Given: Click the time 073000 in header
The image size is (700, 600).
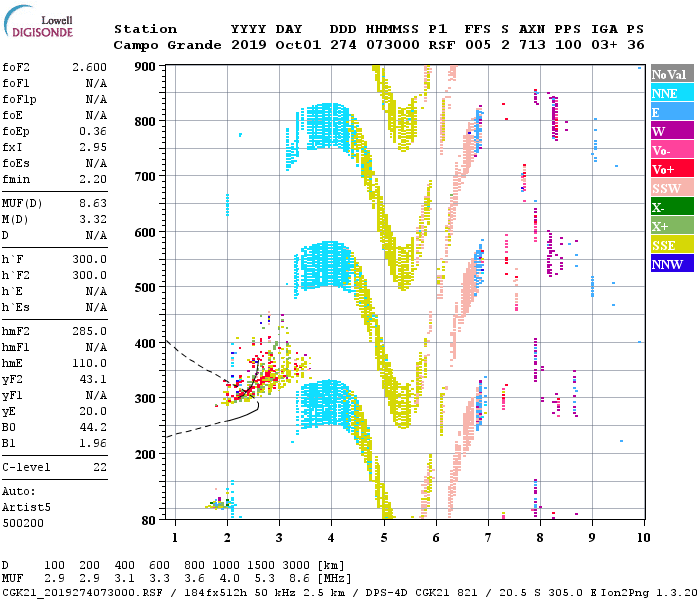Looking at the screenshot, I should (393, 45).
